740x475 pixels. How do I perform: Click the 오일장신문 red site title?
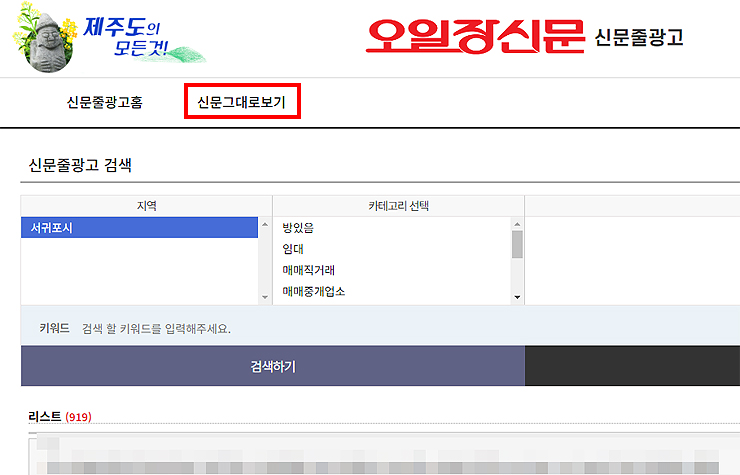click(475, 36)
